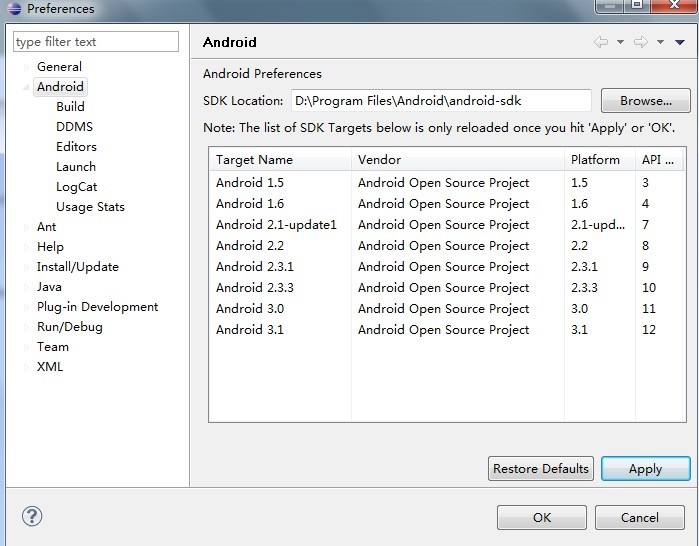Click the Restore Defaults button
The width and height of the screenshot is (699, 546).
coord(541,469)
